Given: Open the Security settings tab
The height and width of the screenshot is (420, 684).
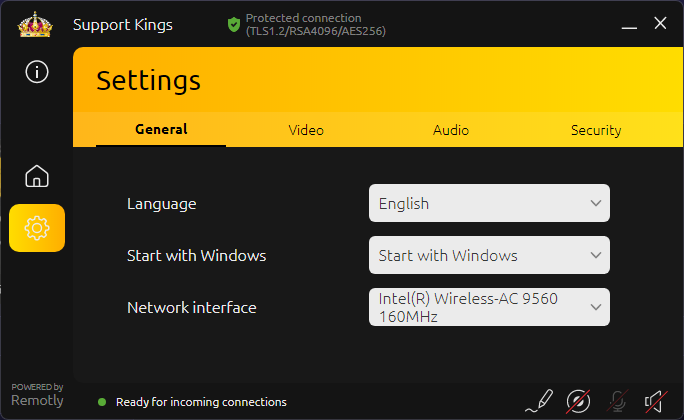Looking at the screenshot, I should click(x=596, y=130).
